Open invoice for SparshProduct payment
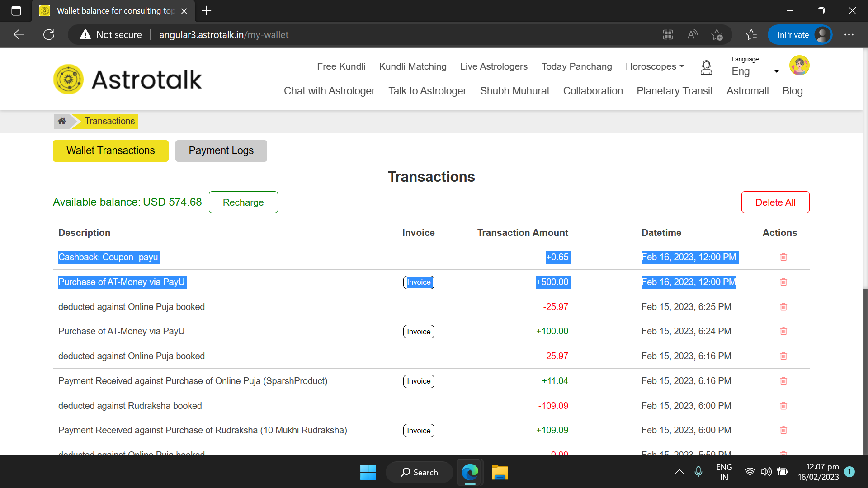Viewport: 868px width, 488px height. (x=419, y=381)
